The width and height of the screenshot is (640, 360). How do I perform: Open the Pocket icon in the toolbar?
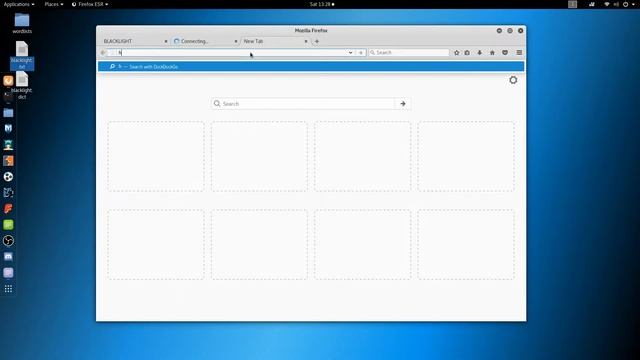pyautogui.click(x=505, y=53)
